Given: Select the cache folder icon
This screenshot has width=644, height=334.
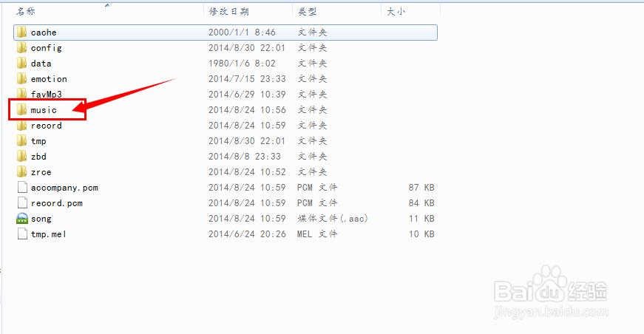Looking at the screenshot, I should coord(22,32).
